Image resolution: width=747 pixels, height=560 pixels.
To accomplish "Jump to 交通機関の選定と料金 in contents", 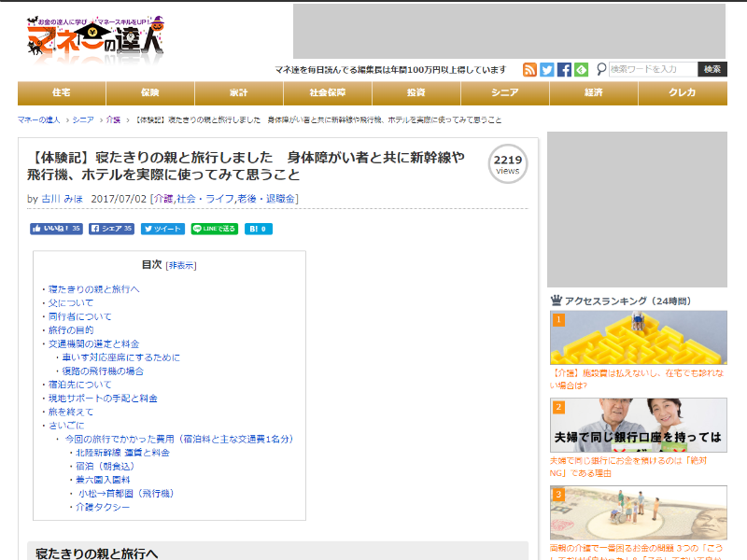I will tap(94, 343).
